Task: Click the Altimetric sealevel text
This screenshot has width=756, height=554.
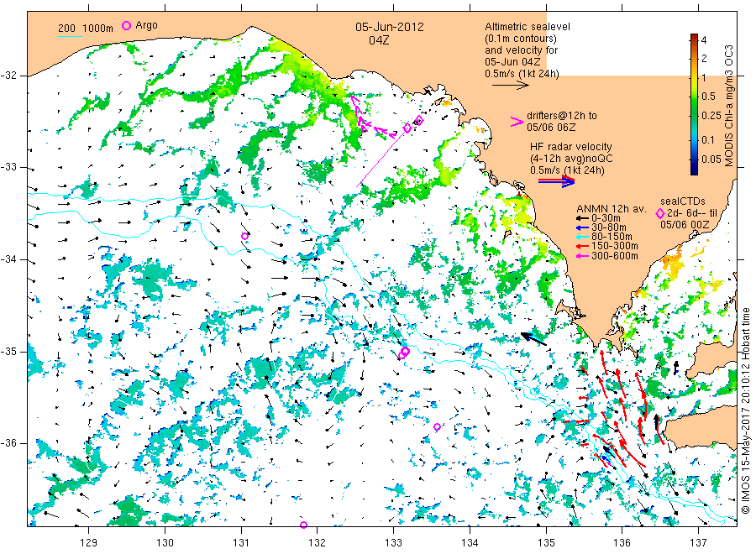Action: 528,27
